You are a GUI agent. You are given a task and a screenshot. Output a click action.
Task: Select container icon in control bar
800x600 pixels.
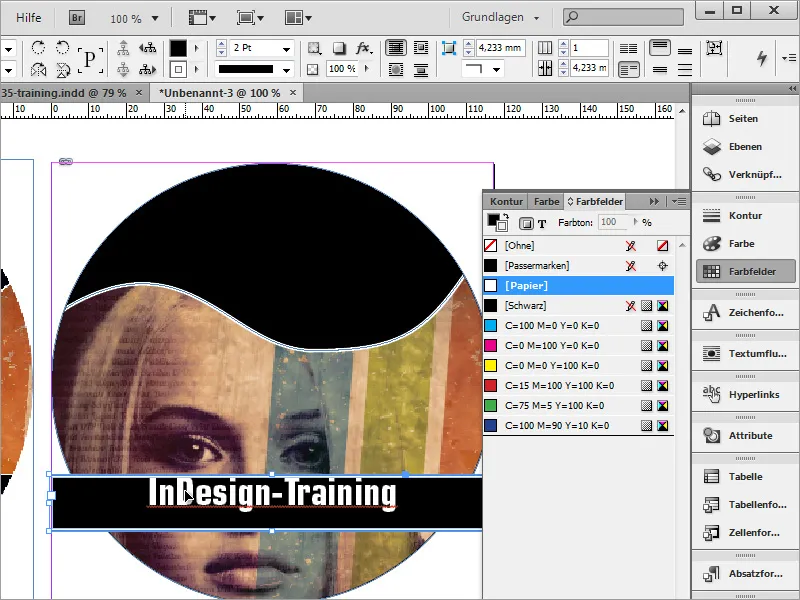[123, 48]
